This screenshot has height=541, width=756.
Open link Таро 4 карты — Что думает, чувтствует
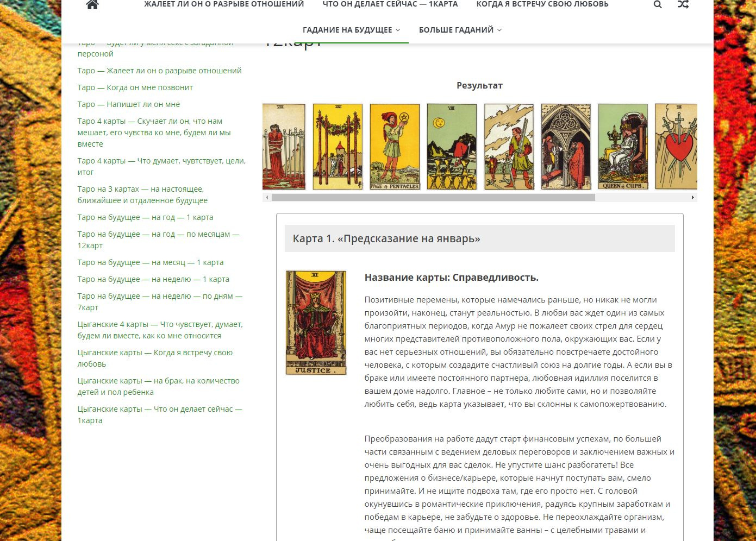[161, 166]
